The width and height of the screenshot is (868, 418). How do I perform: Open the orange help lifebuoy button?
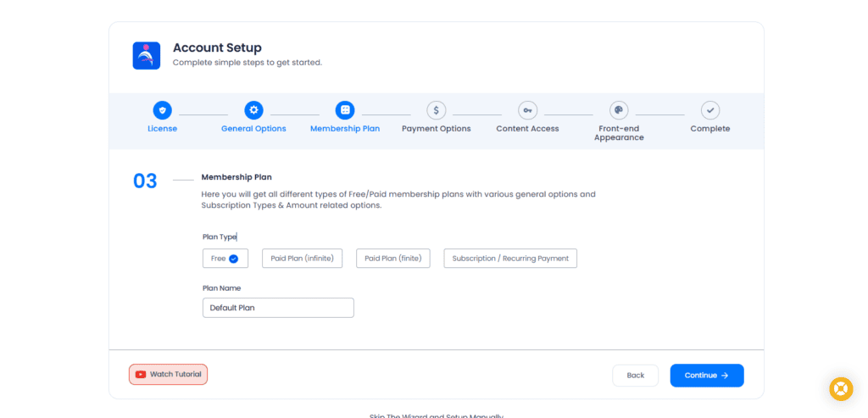point(841,388)
